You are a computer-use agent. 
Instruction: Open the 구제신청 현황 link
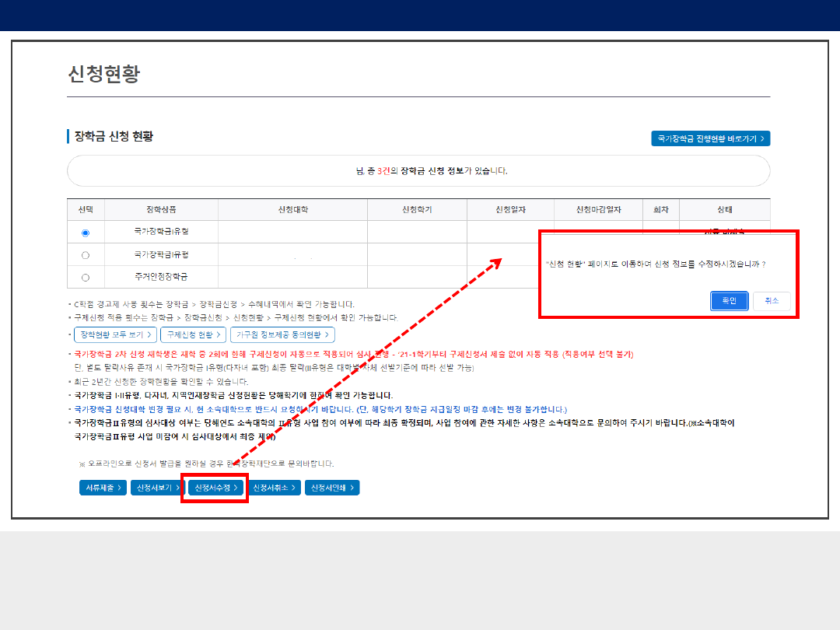(194, 334)
